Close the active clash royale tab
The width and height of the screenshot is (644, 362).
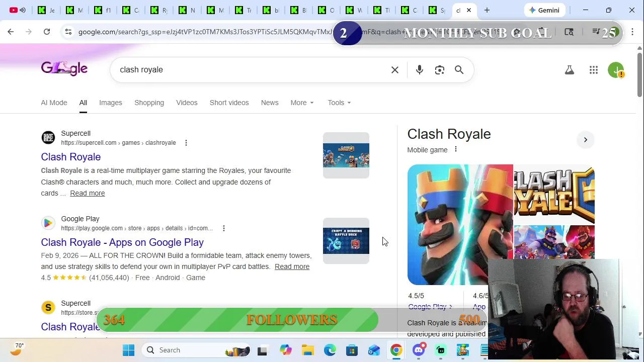469,10
